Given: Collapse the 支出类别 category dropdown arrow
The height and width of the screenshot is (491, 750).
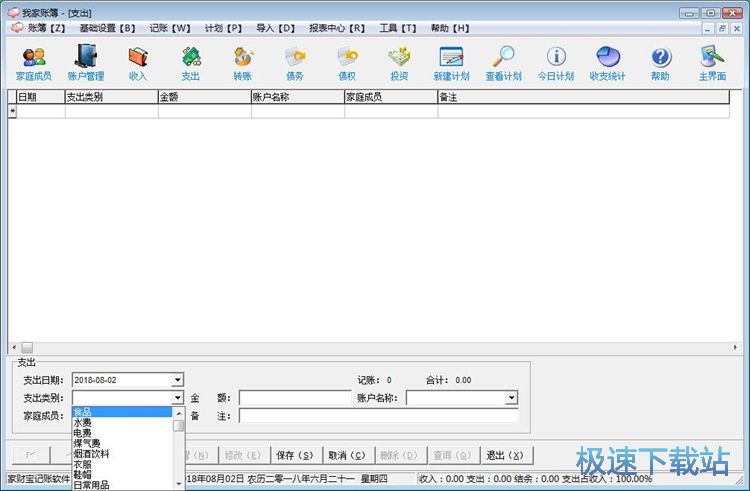Looking at the screenshot, I should click(178, 398).
